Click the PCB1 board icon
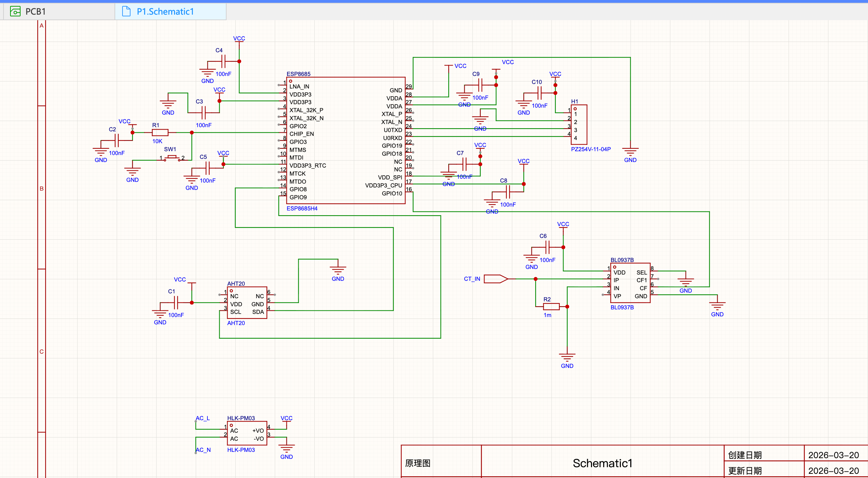Screen dimensions: 868x478 [x=15, y=11]
